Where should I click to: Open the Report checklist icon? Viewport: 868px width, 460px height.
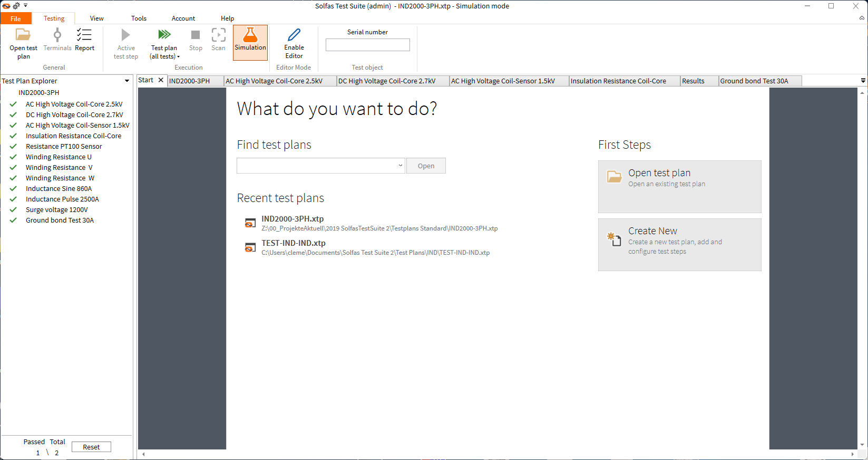click(84, 35)
